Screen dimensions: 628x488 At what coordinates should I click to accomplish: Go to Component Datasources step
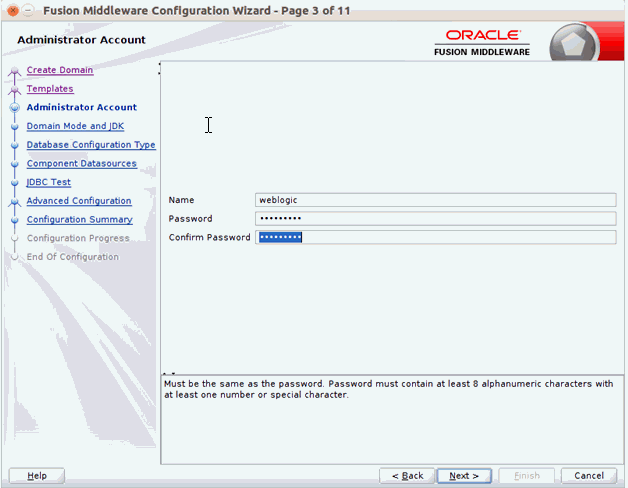coord(82,163)
